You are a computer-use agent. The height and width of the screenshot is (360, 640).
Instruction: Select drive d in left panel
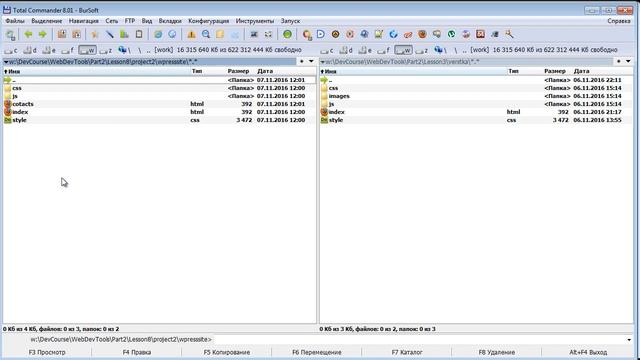click(30, 50)
